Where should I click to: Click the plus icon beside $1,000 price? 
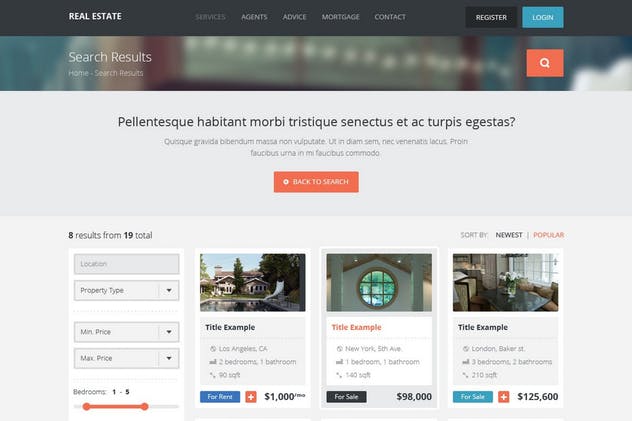(251, 397)
